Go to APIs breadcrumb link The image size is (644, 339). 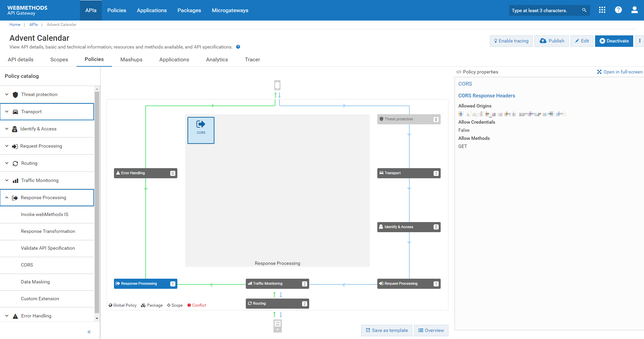(x=33, y=25)
